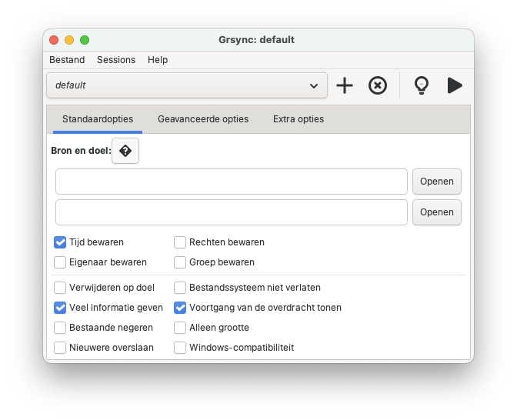
Task: Enable Nieuwere overslaan
Action: [x=60, y=348]
